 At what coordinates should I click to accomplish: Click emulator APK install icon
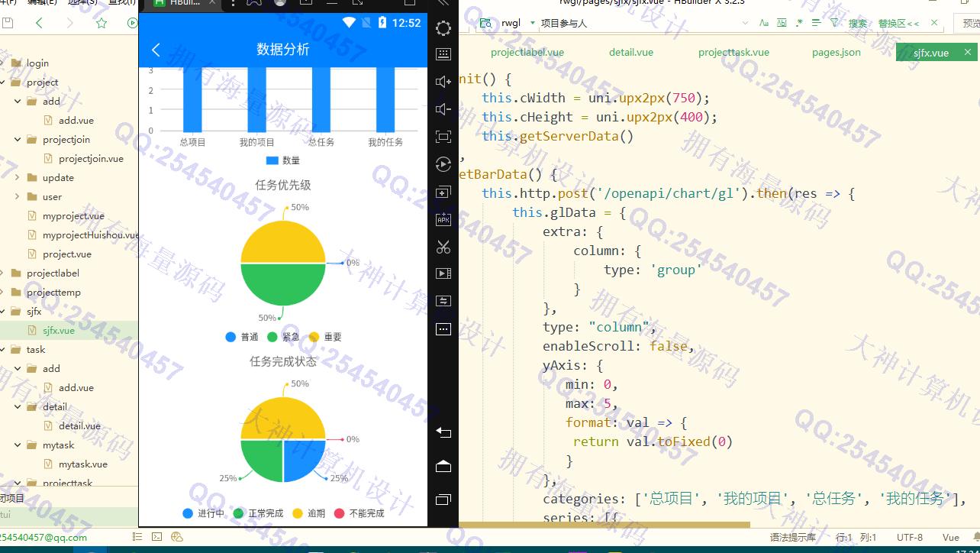coord(443,219)
